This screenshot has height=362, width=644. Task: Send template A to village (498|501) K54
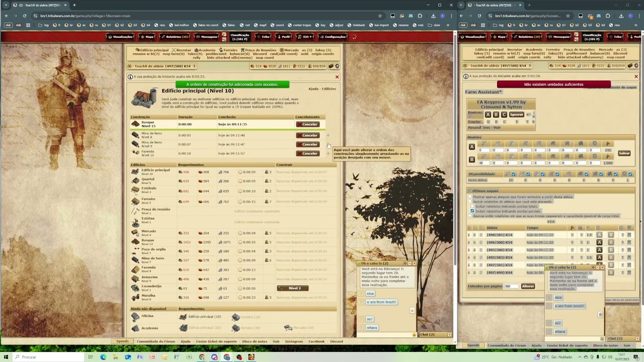tap(599, 235)
